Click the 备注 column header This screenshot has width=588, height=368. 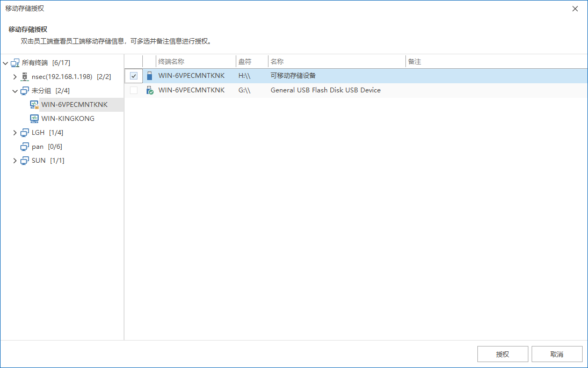tap(497, 62)
